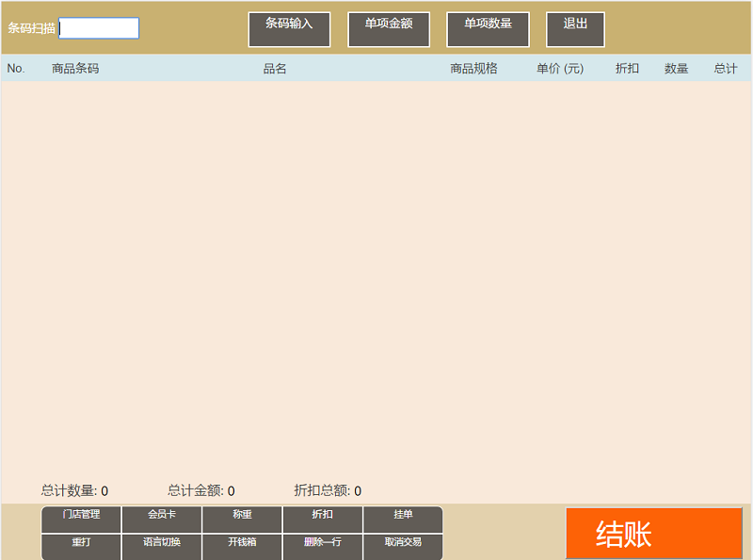Viewport: 753px width, 560px height.
Task: Switch language with 语言切换
Action: click(x=162, y=547)
